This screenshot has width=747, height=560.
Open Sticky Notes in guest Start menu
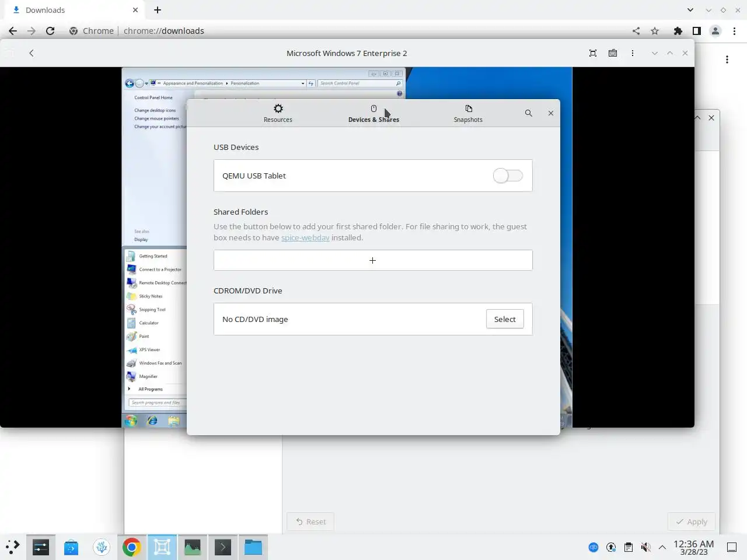tap(151, 296)
